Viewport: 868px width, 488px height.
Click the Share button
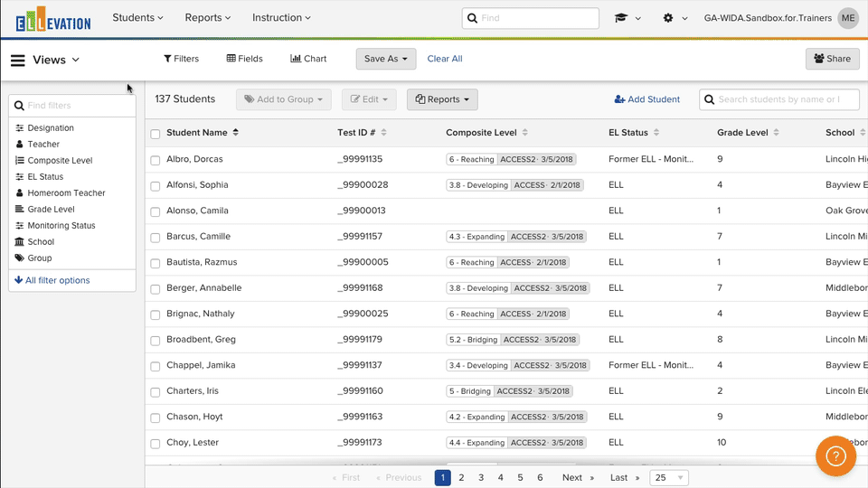(832, 59)
